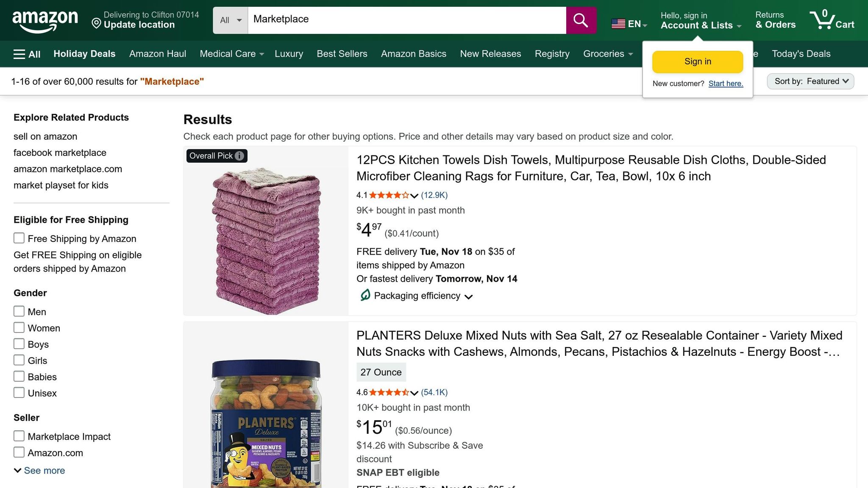Click the Start here link for new customers
This screenshot has height=488, width=868.
click(726, 83)
